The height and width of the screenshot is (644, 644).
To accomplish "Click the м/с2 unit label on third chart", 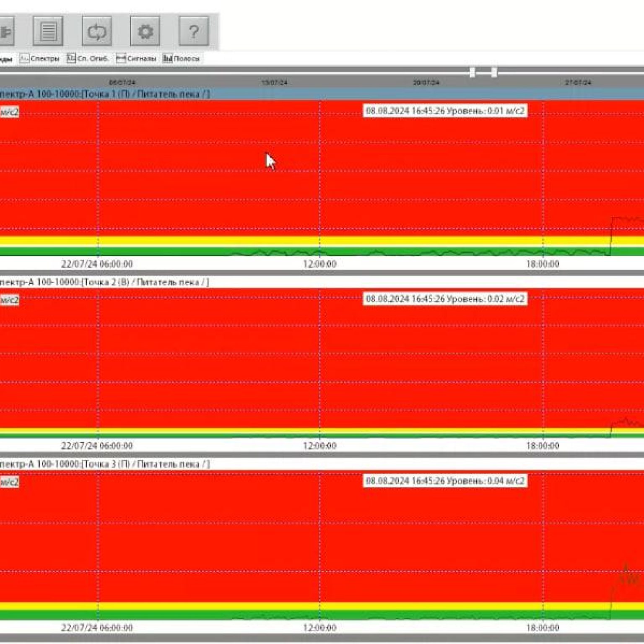I will click(9, 482).
